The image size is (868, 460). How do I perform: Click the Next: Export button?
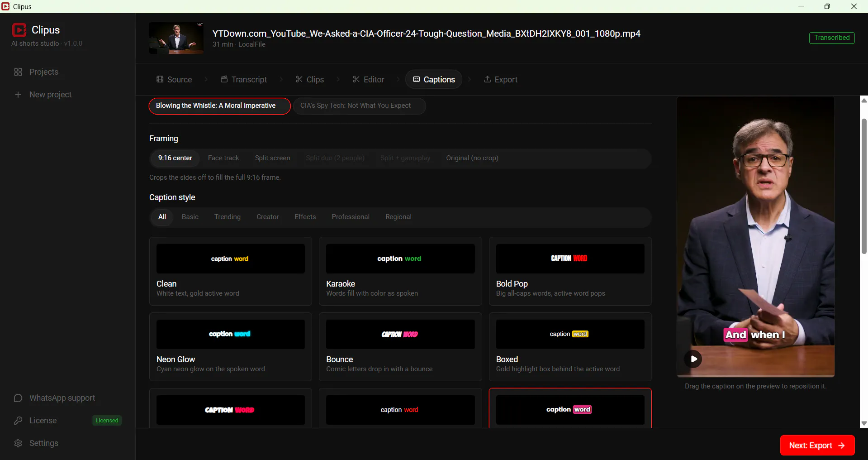(x=817, y=446)
